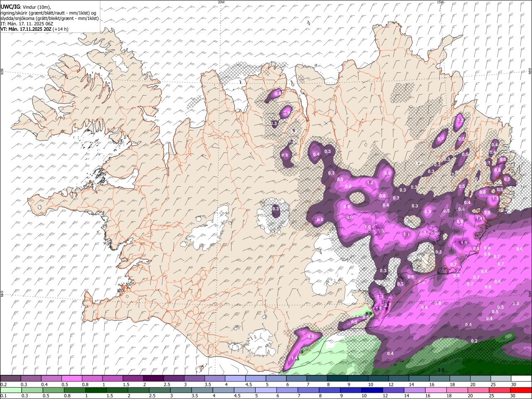Viewport: 532px width, 399px height.
Task: Click the '(+14 h)' forecast offset text
Action: pyautogui.click(x=61, y=29)
